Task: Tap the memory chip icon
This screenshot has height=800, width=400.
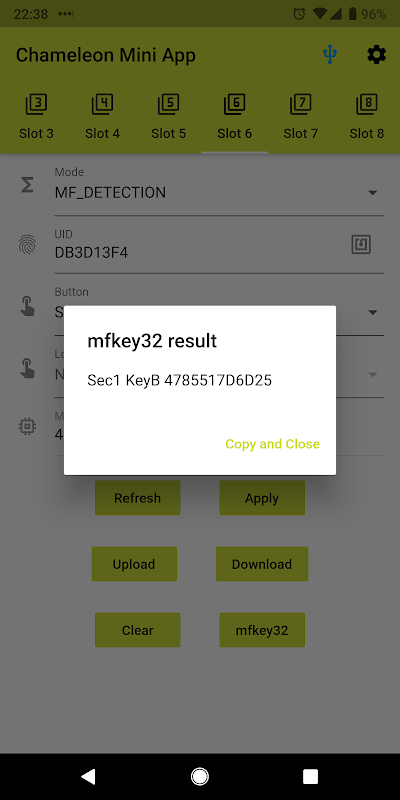Action: point(27,426)
